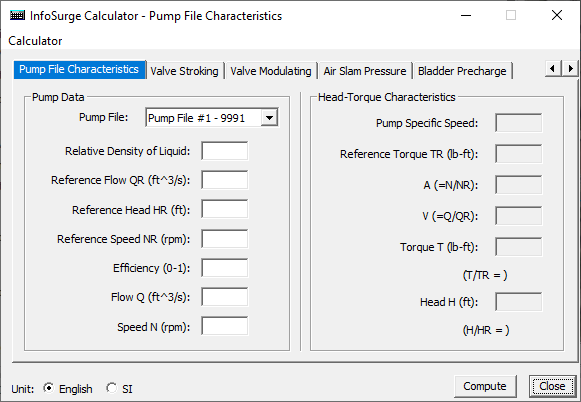Click the Close button
The width and height of the screenshot is (581, 402).
point(552,386)
